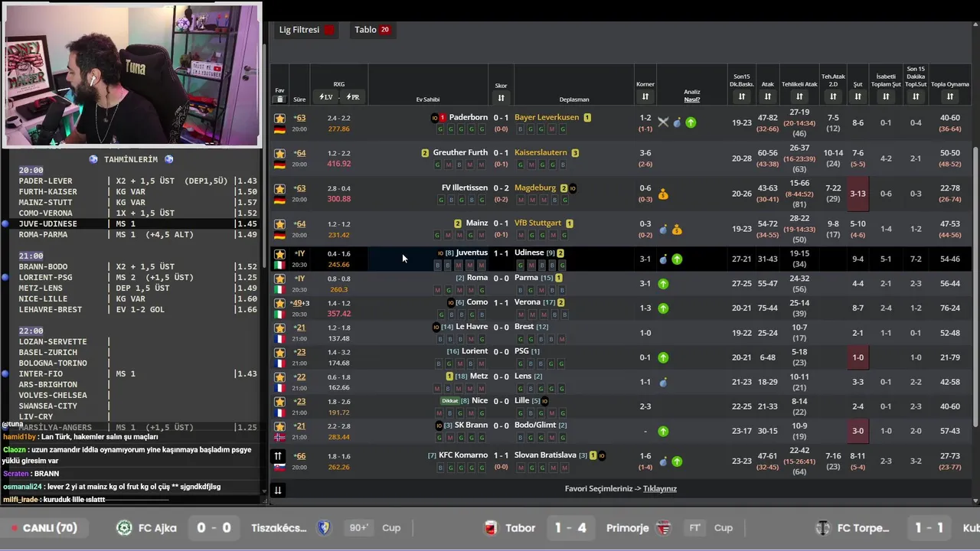Click the streamer webcam thumbnail
Image resolution: width=980 pixels, height=551 pixels.
tap(132, 74)
